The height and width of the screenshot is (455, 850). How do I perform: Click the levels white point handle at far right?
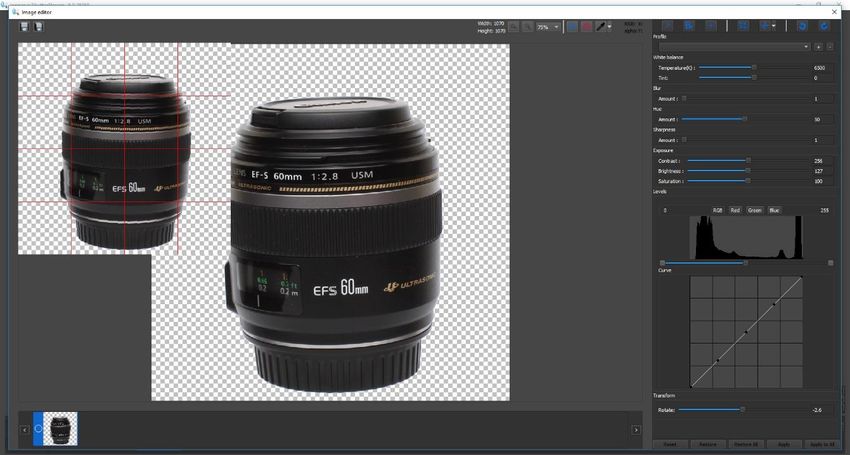click(830, 263)
